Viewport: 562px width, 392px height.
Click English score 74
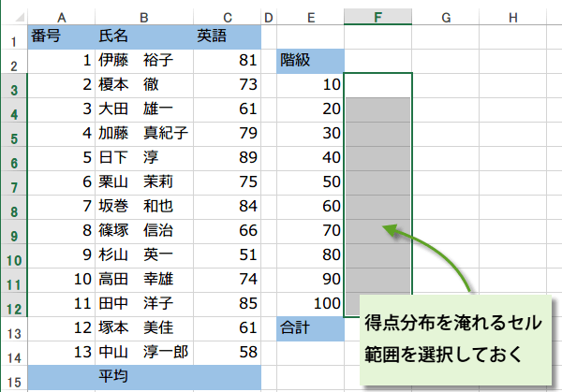228,281
